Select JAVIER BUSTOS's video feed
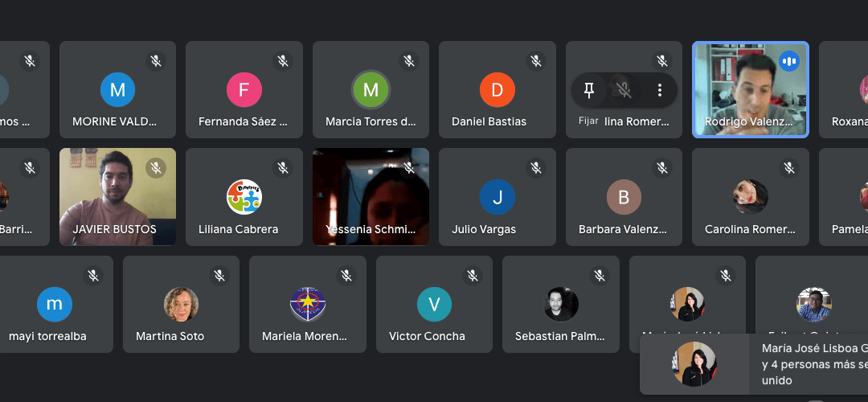Screen dimensions: 868x402 point(117,196)
